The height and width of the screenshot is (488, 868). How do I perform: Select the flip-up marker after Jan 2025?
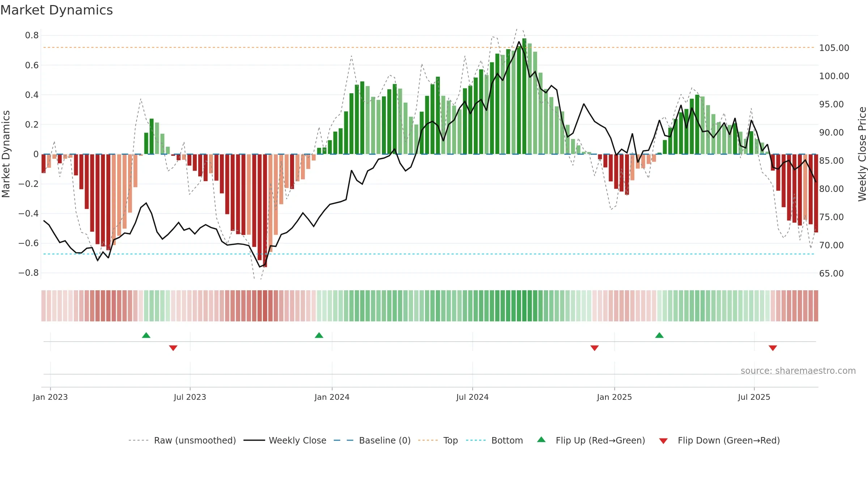(659, 335)
